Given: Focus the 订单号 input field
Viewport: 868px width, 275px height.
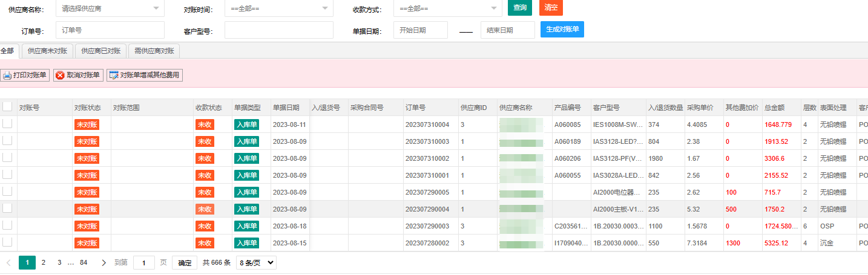Looking at the screenshot, I should pos(110,30).
